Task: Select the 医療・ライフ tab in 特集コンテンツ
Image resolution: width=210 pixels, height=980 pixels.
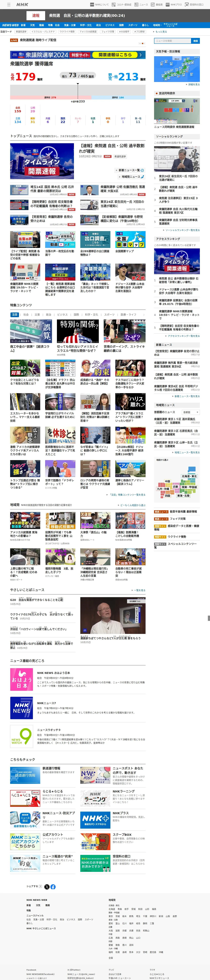Action: pyautogui.click(x=128, y=315)
